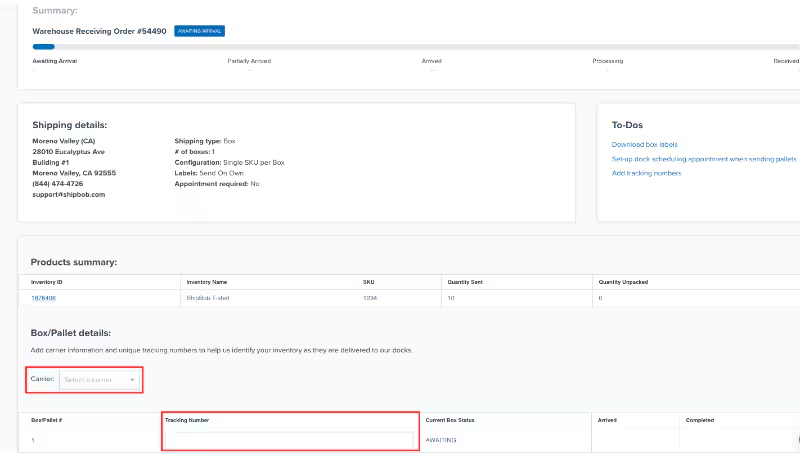Click the Processing progress step label
809x459 pixels.
coord(608,61)
